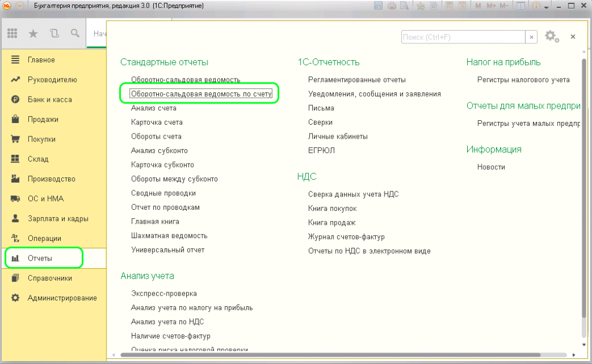
Task: Expand the main menu dropdown next to 1C logo
Action: [x=18, y=6]
